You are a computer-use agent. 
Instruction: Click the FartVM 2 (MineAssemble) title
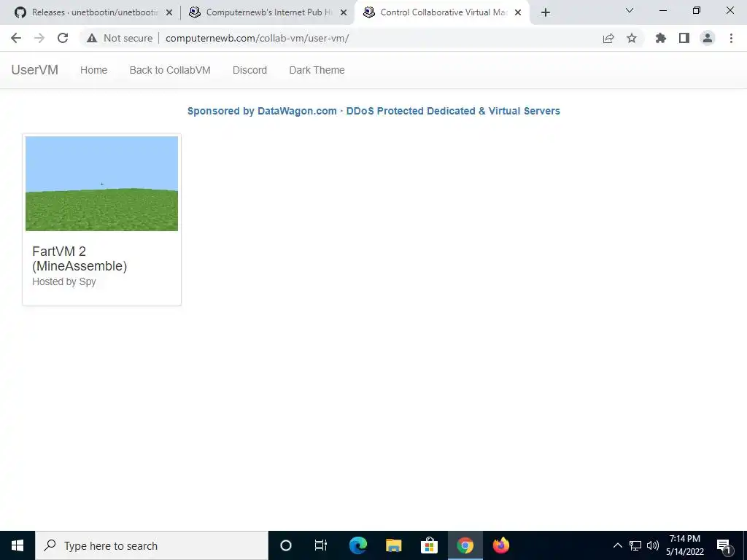tap(80, 259)
